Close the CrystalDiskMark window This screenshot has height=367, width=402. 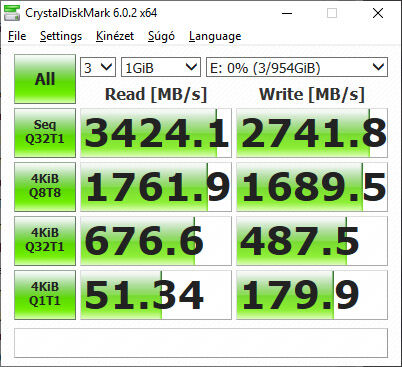pos(378,13)
